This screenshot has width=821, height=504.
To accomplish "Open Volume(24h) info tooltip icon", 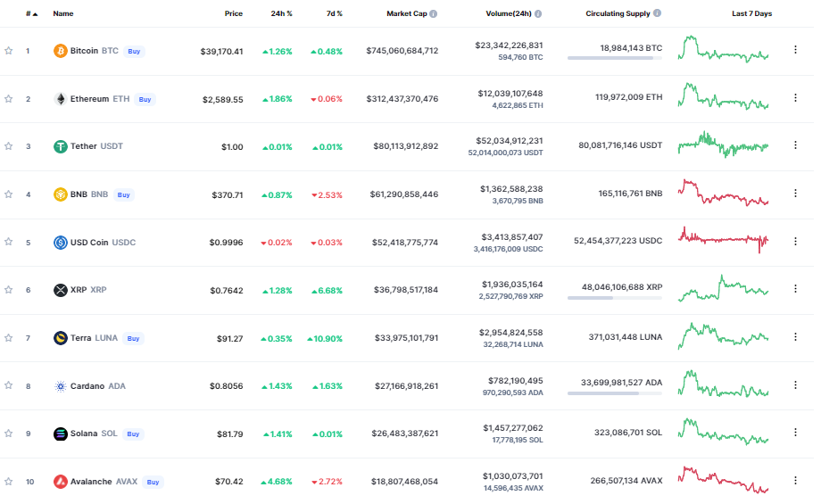I will pyautogui.click(x=538, y=13).
